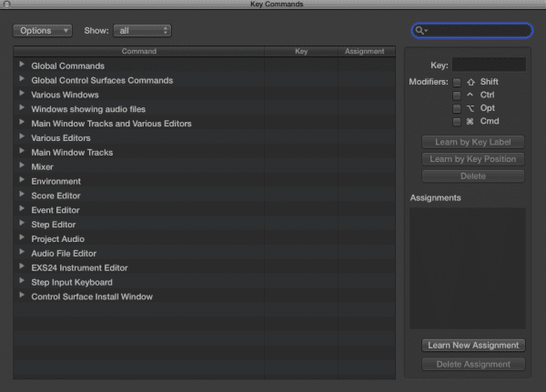Viewport: 546px width, 392px height.
Task: Click Learn New Assignment button
Action: 473,346
